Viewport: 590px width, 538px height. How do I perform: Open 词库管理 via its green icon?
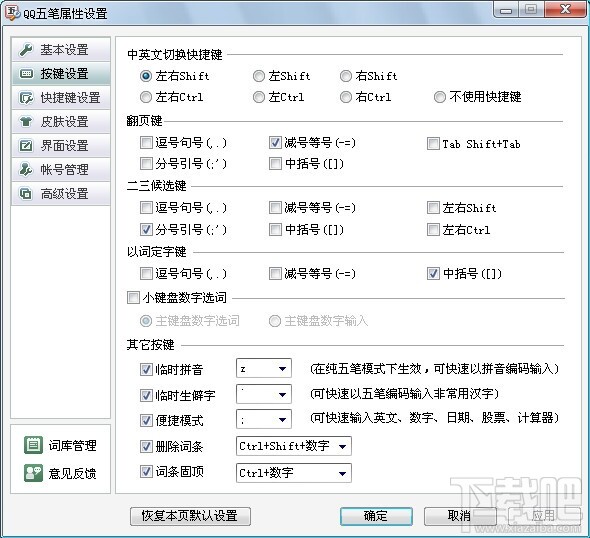click(x=33, y=445)
